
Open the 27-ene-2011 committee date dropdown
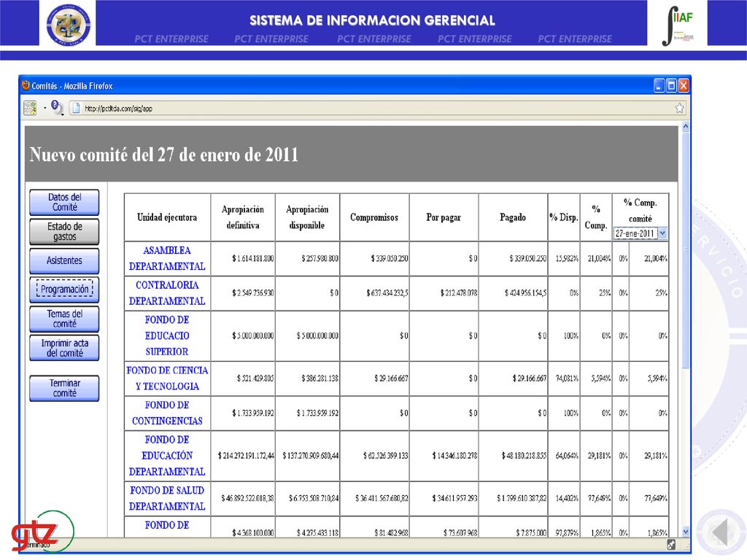pyautogui.click(x=640, y=233)
